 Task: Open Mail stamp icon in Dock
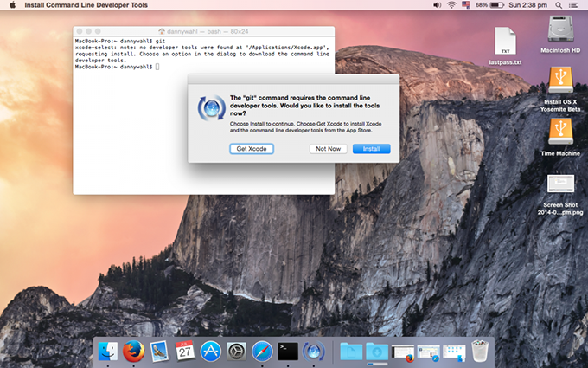tap(159, 352)
